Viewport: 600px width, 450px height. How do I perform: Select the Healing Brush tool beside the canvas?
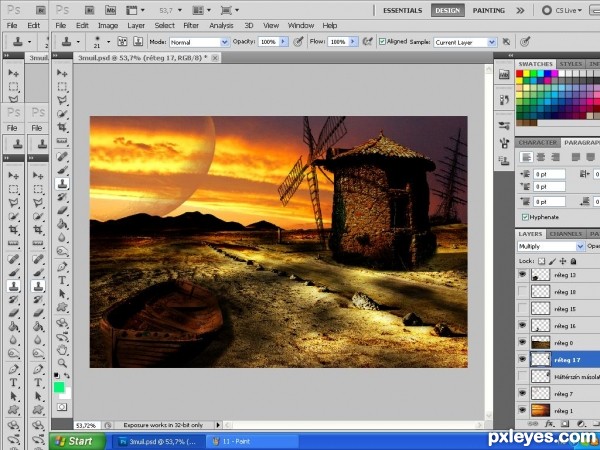[x=62, y=156]
